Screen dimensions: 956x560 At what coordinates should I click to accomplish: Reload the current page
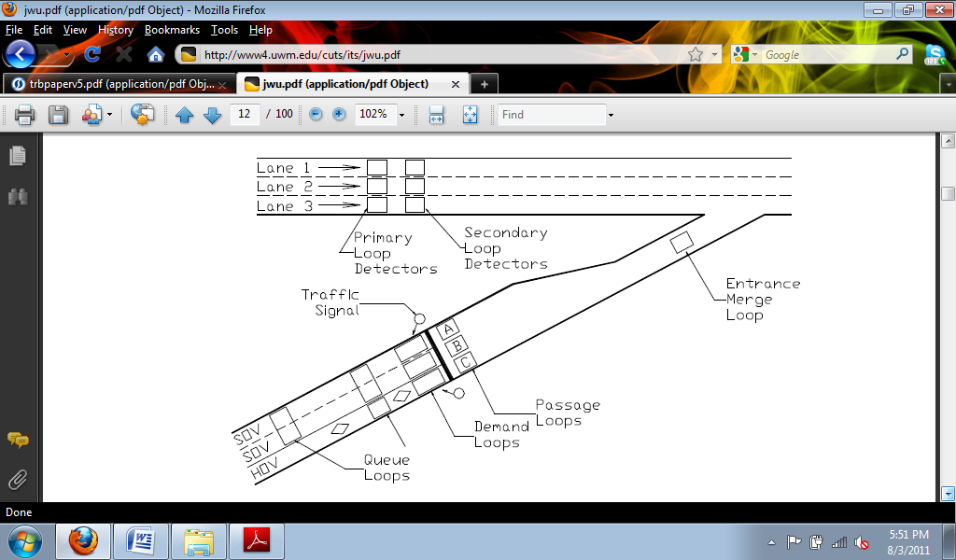(x=92, y=54)
